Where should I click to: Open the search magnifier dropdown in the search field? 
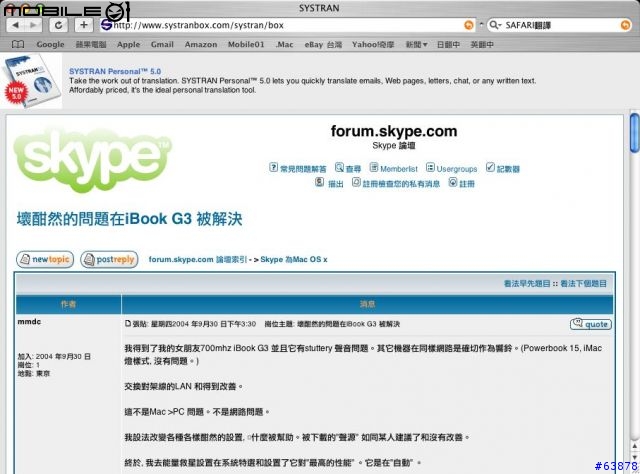click(x=495, y=25)
